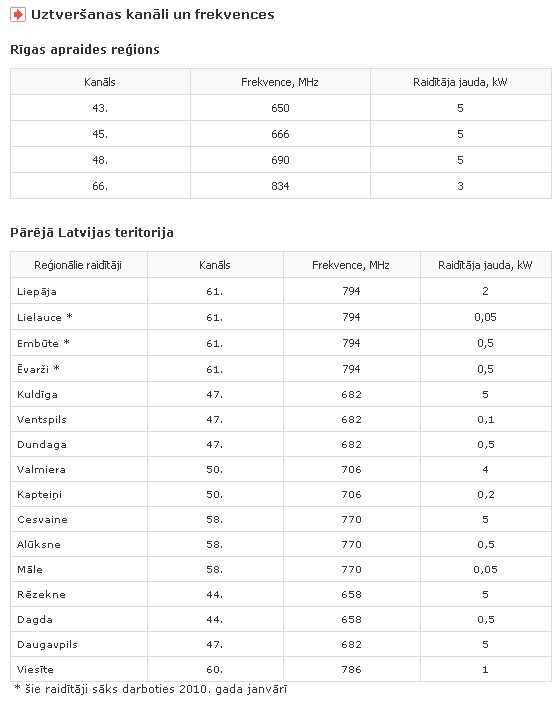Image resolution: width=557 pixels, height=704 pixels.
Task: Select the Kanāls header in the Rīga table
Action: tap(100, 82)
